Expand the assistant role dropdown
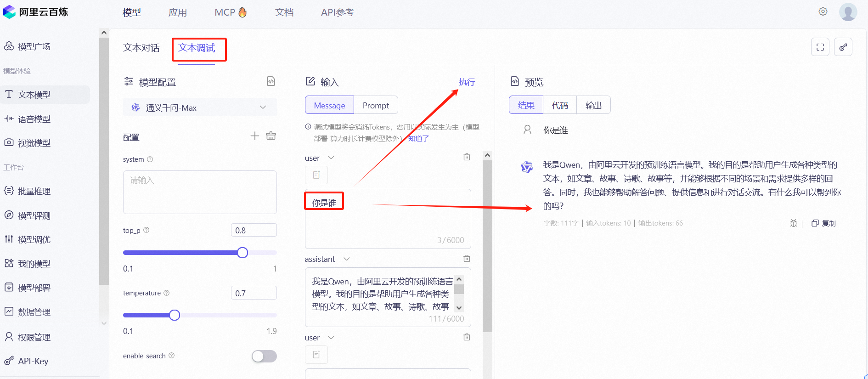The image size is (868, 379). tap(347, 259)
